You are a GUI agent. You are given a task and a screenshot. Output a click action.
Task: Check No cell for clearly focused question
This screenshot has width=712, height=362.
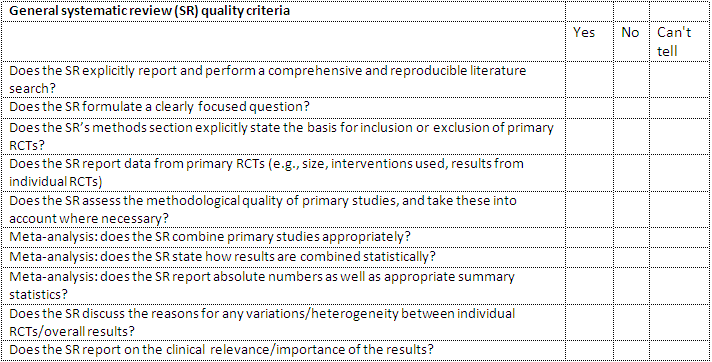coord(631,108)
